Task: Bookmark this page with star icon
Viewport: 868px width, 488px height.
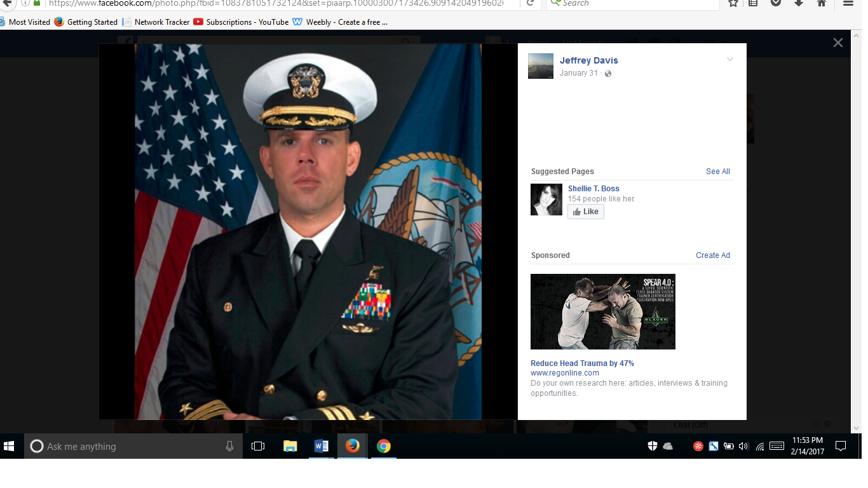Action: point(733,3)
